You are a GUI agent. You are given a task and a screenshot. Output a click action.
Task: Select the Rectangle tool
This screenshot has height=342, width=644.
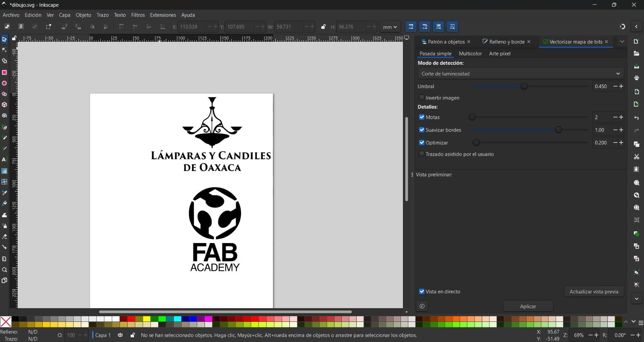point(4,72)
